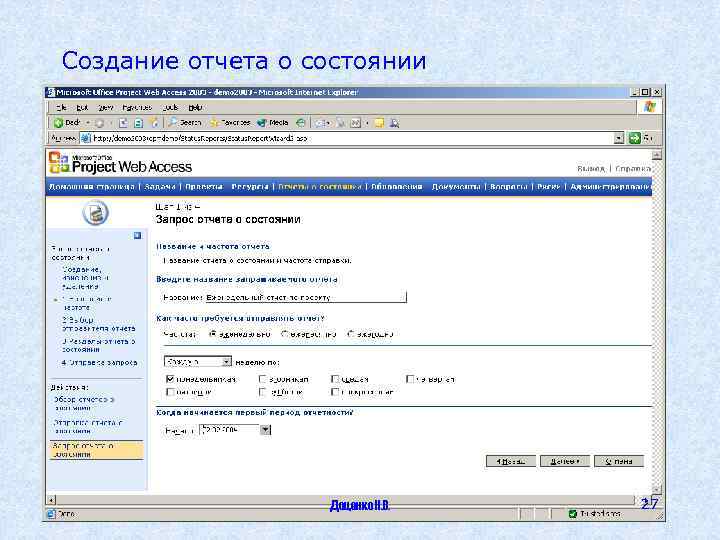Viewport: 720px width, 540px height.
Task: Open the start date picker dropdown arrow
Action: pos(265,430)
